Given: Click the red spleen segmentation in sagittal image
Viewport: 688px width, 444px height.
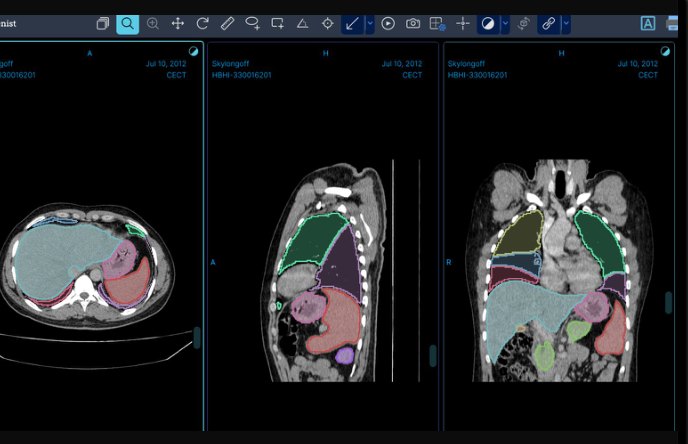Looking at the screenshot, I should tap(338, 320).
